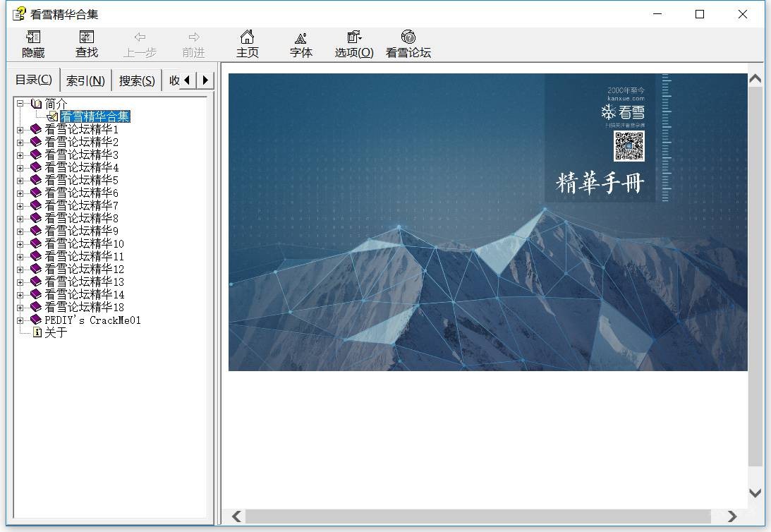Click the page icon beside 看雪精华合集

coord(53,116)
